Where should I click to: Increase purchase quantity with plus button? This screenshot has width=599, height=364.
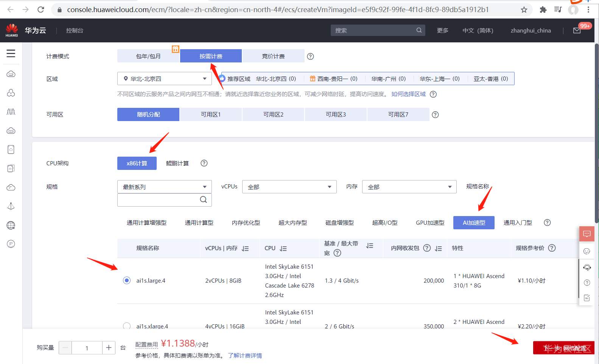tap(109, 348)
